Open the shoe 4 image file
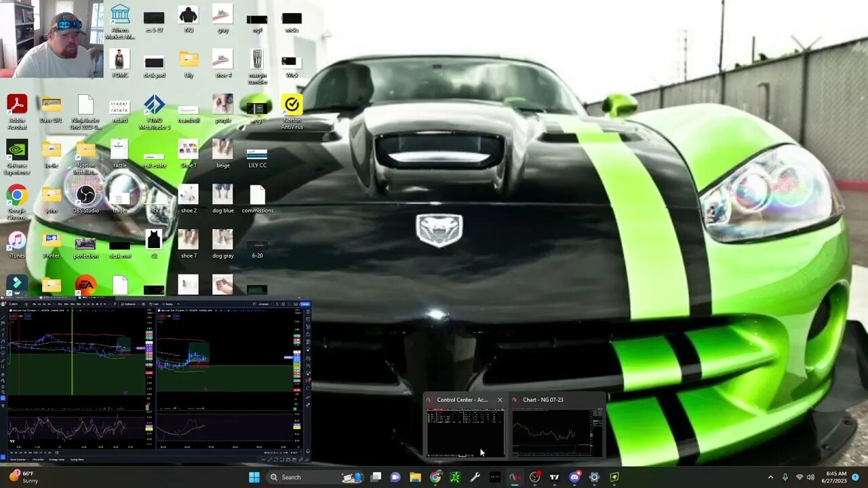 [x=222, y=64]
